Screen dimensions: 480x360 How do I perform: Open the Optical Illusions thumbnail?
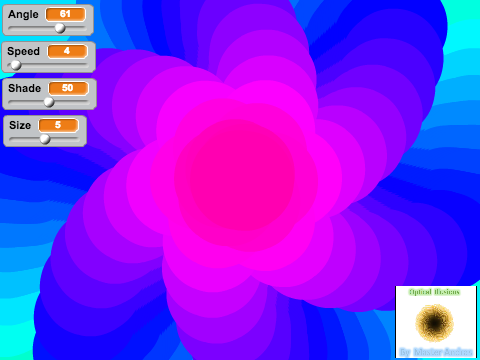(x=436, y=322)
